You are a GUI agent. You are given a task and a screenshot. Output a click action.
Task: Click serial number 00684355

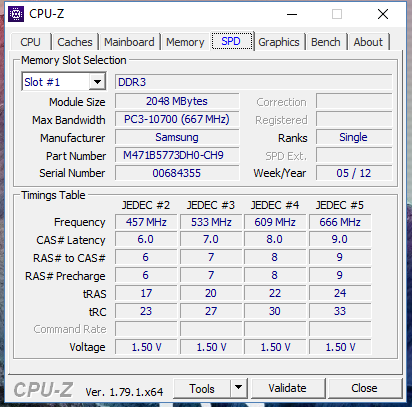[177, 173]
